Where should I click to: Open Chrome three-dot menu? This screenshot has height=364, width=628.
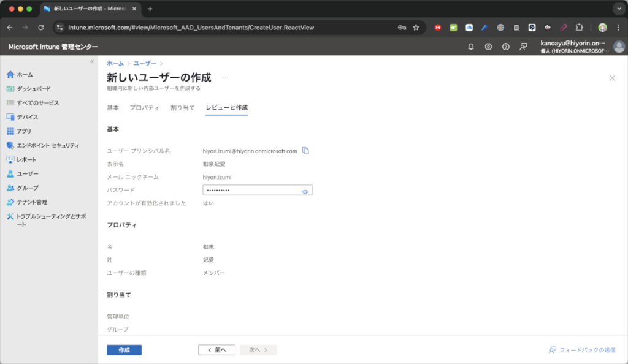click(618, 28)
